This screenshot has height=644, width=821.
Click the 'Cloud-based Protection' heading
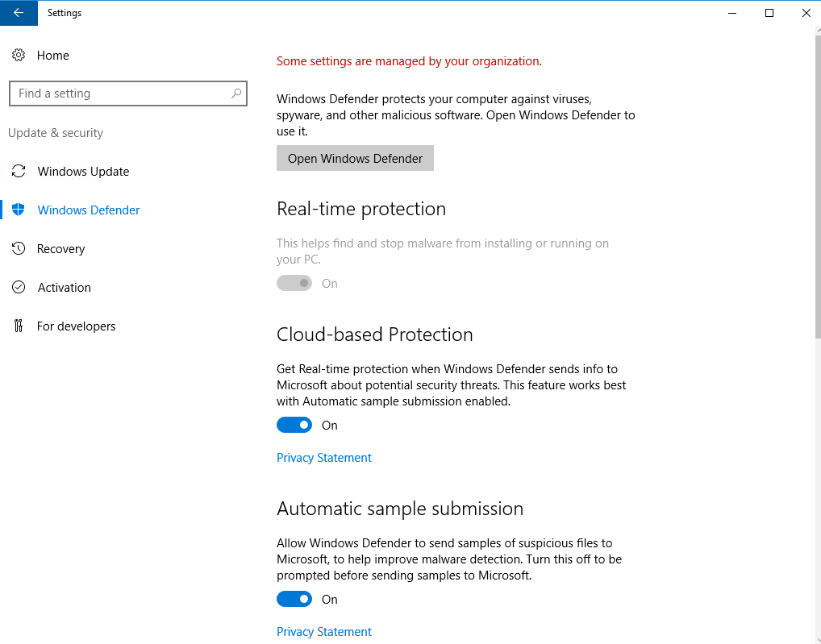pos(375,334)
